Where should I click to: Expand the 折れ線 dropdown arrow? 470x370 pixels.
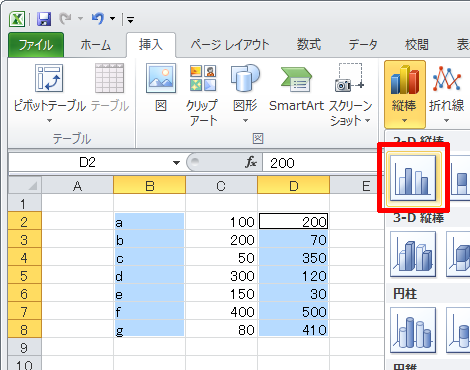tap(447, 120)
